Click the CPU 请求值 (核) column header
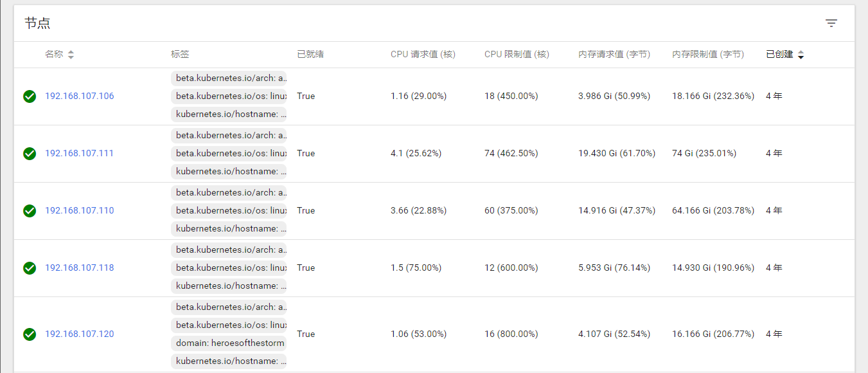Viewport: 868px width, 373px height. (x=423, y=55)
